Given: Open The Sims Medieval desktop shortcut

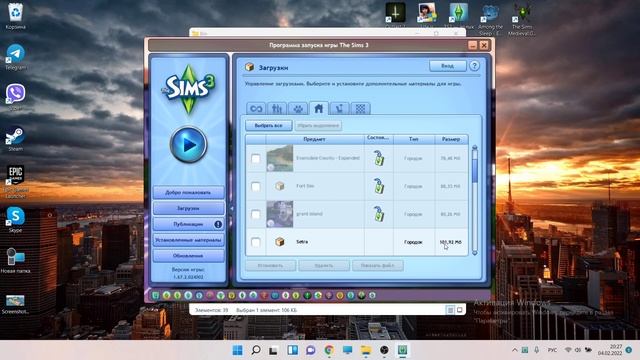Looking at the screenshot, I should (x=522, y=19).
